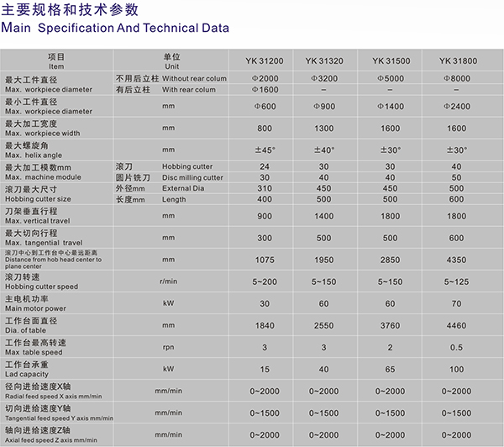This screenshot has height=447, width=504.
Task: Click 'Hobbing cutter size' row label
Action: coord(38,199)
